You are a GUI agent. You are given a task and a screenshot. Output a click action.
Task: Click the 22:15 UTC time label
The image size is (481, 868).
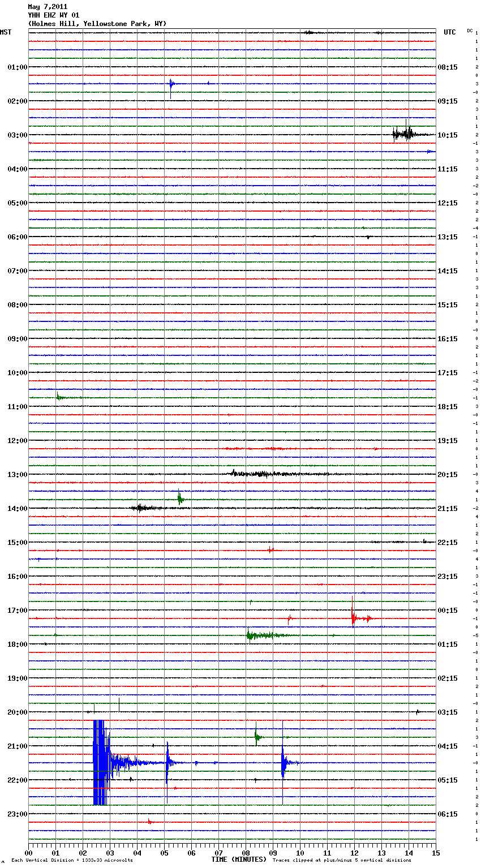448,543
